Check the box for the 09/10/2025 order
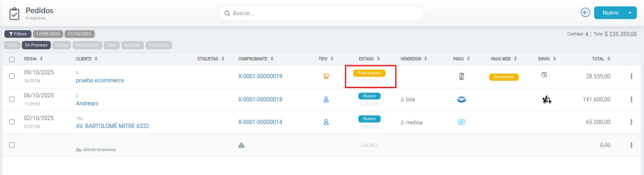 (12, 76)
